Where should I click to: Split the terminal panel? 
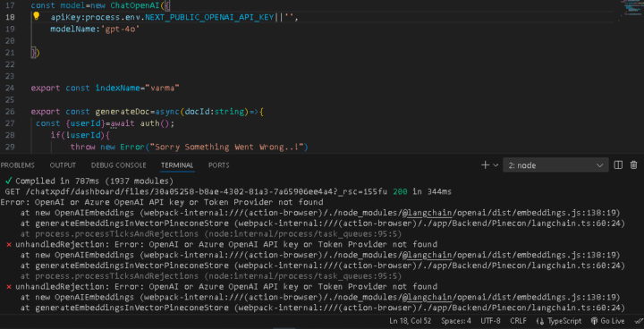click(x=618, y=165)
